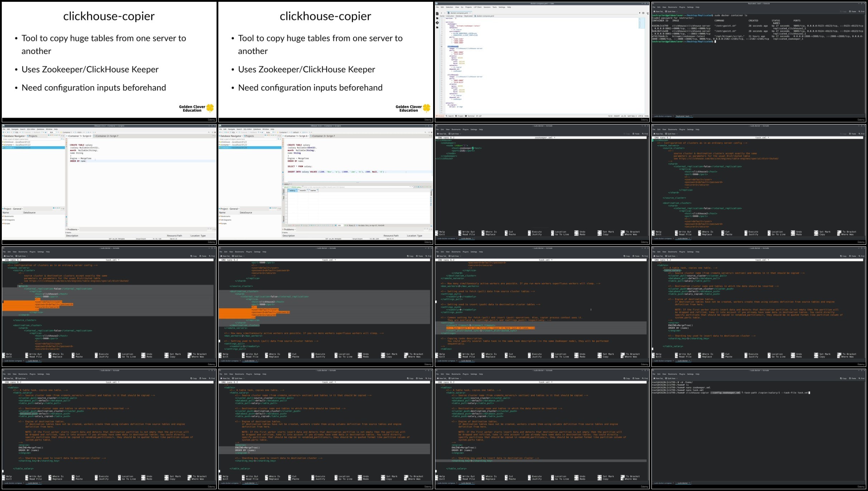
Task: Click Find in docker container ls terminal toolbar
Action: 862,11
